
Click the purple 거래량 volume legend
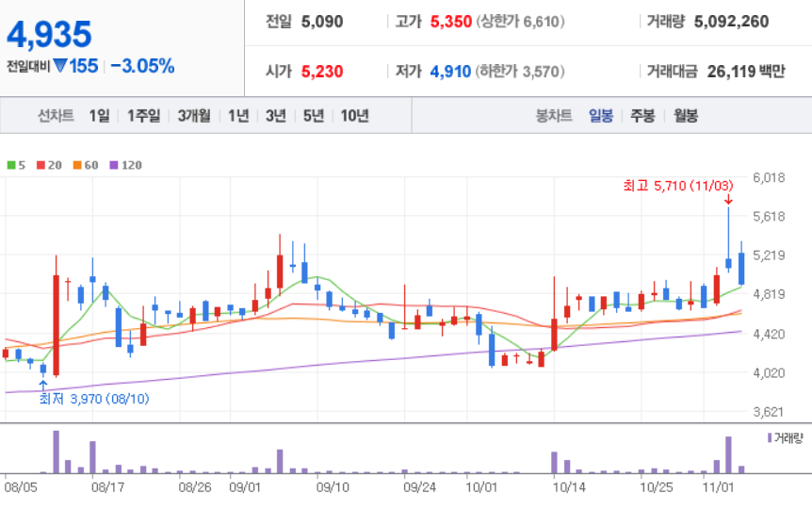tap(786, 438)
